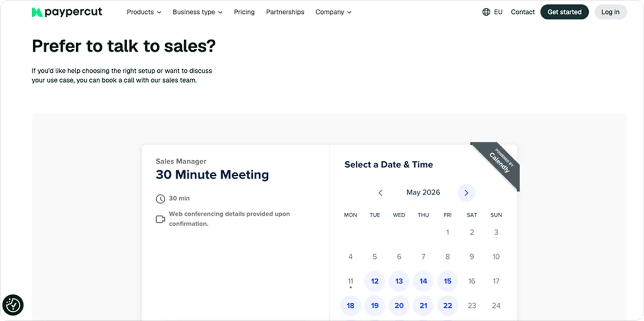Click the Log in button
The height and width of the screenshot is (321, 644).
610,12
